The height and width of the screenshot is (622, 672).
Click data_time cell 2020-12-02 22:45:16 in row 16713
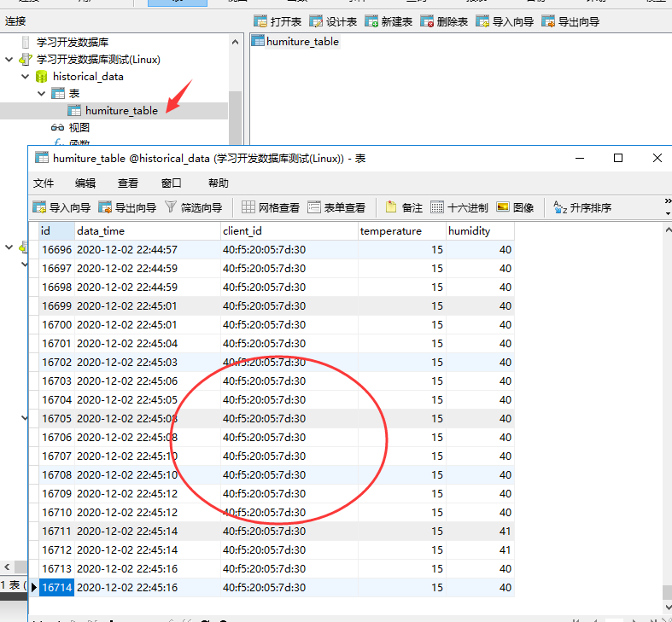pyautogui.click(x=148, y=568)
